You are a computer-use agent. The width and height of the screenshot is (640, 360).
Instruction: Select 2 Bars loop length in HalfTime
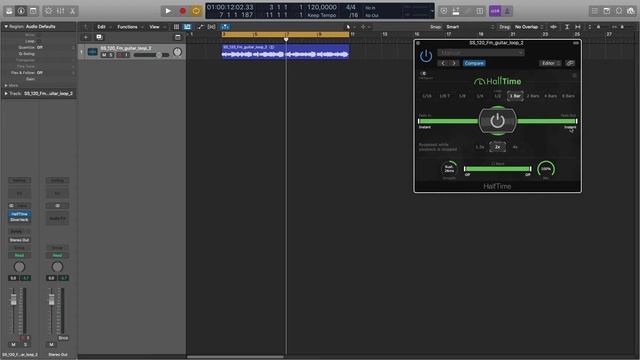[x=533, y=96]
